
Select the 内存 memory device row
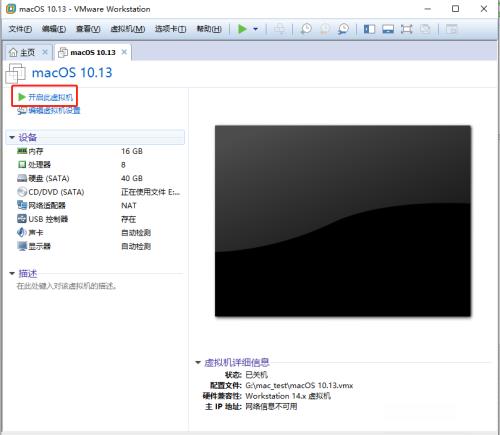[95, 151]
